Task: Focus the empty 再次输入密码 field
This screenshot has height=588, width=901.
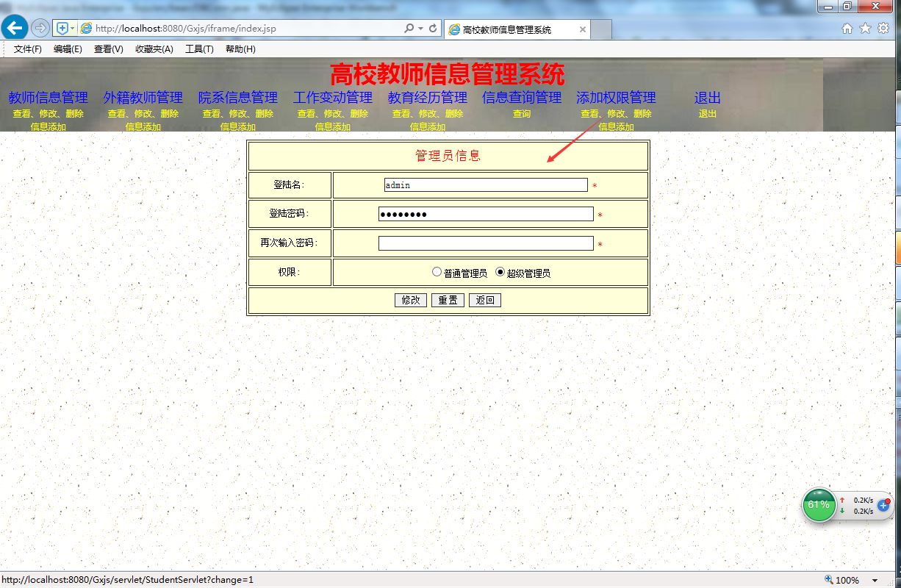Action: point(486,243)
